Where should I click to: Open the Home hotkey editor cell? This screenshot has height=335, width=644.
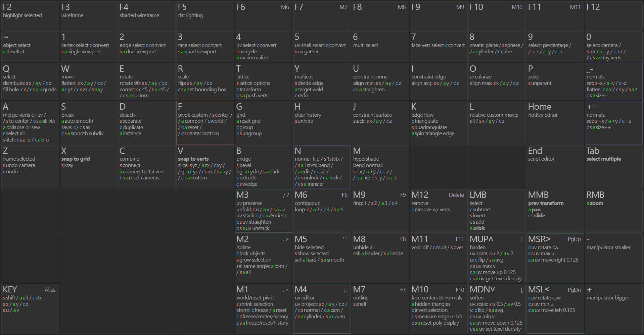(x=555, y=122)
